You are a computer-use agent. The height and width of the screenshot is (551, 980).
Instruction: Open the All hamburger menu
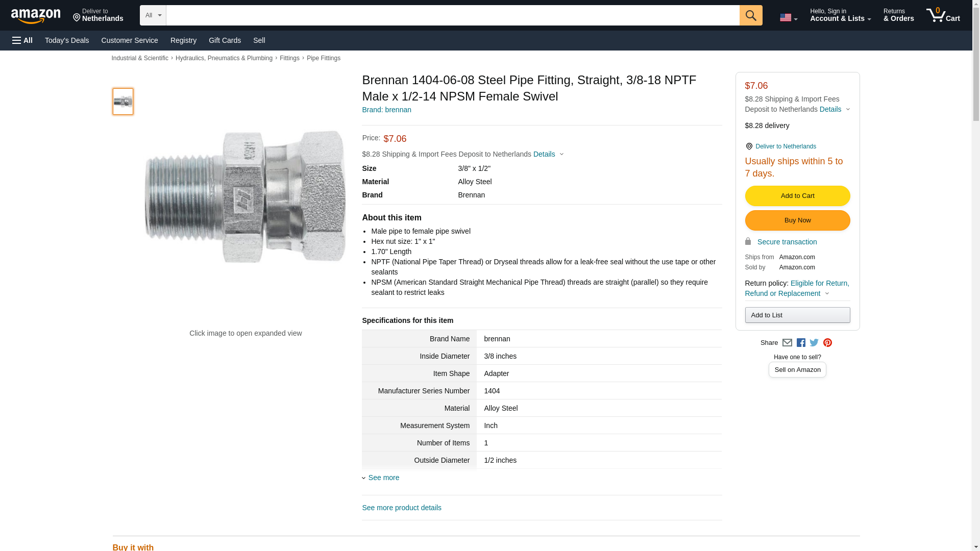tap(22, 40)
